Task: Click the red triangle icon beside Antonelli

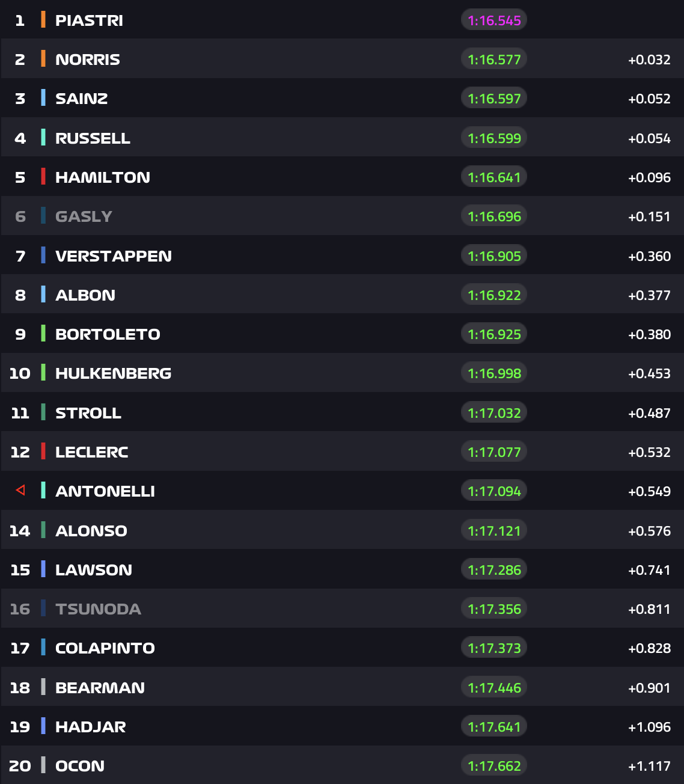Action: coord(20,491)
